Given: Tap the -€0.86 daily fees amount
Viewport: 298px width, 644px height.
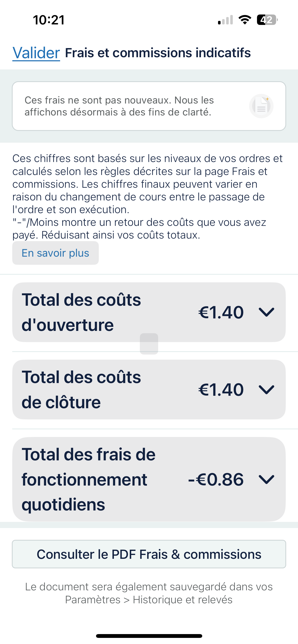Looking at the screenshot, I should click(x=216, y=479).
